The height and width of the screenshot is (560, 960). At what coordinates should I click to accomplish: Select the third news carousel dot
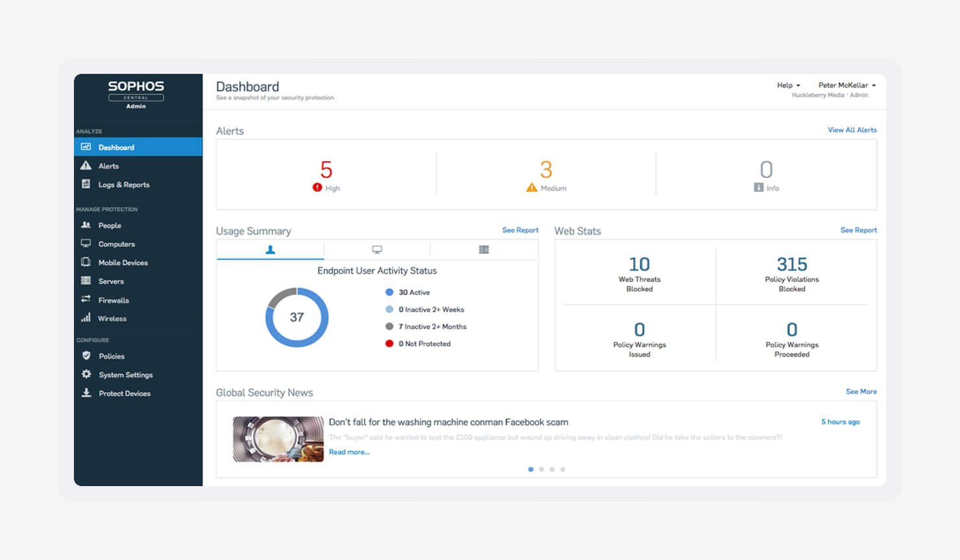pyautogui.click(x=552, y=469)
